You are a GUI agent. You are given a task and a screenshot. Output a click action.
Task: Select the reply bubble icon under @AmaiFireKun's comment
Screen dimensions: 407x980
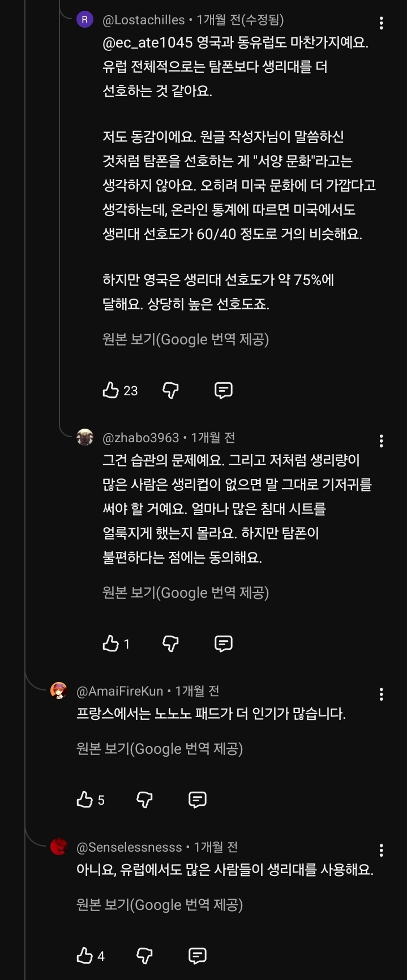(197, 799)
